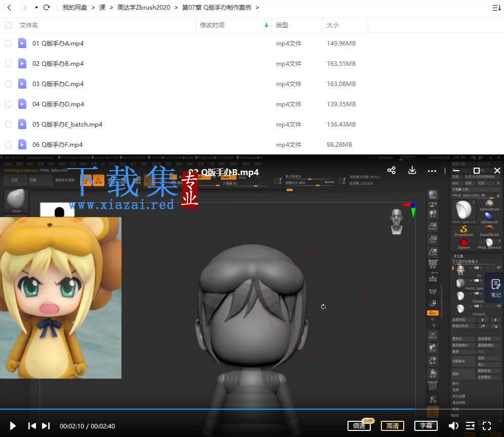Viewport: 504px width, 437px height.
Task: Click the video icon of 03 Q版手办C.mp4
Action: [22, 84]
